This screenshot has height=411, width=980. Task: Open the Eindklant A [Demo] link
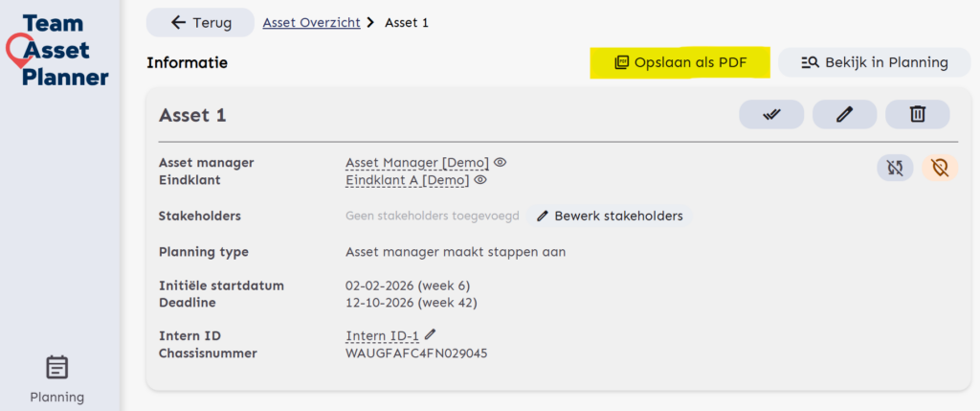(407, 179)
